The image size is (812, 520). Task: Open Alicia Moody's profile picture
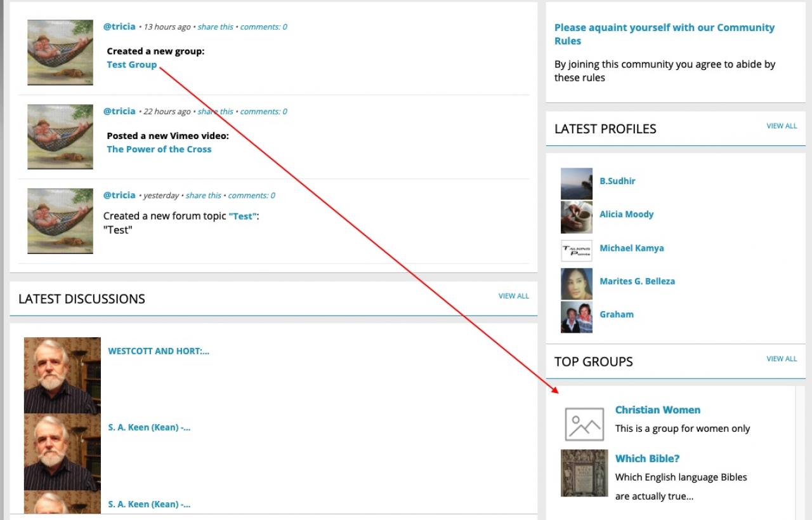coord(577,217)
